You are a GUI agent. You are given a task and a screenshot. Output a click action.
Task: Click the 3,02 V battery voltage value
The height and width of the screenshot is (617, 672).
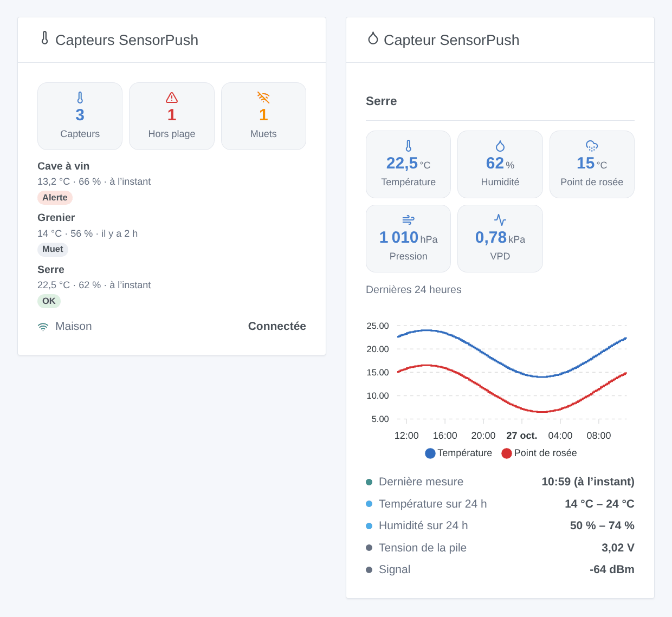[x=618, y=548]
